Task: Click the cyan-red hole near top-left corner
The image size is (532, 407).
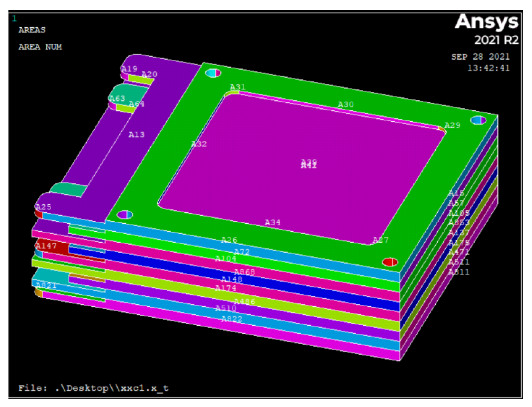Action: pos(213,73)
